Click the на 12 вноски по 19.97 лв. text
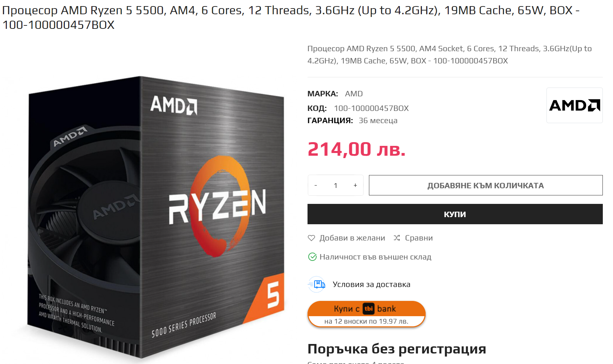 coord(366,321)
